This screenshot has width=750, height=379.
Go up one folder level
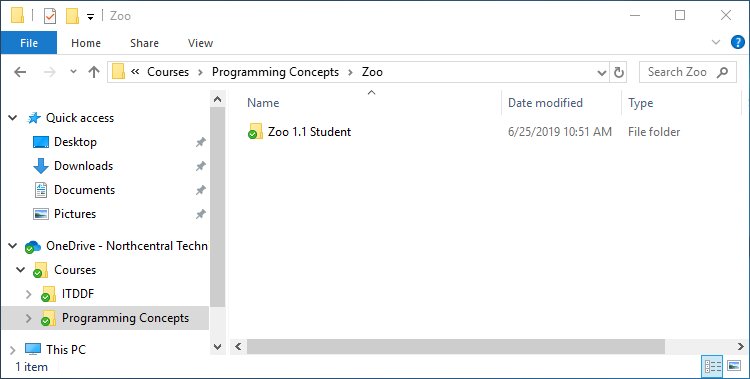[x=94, y=72]
